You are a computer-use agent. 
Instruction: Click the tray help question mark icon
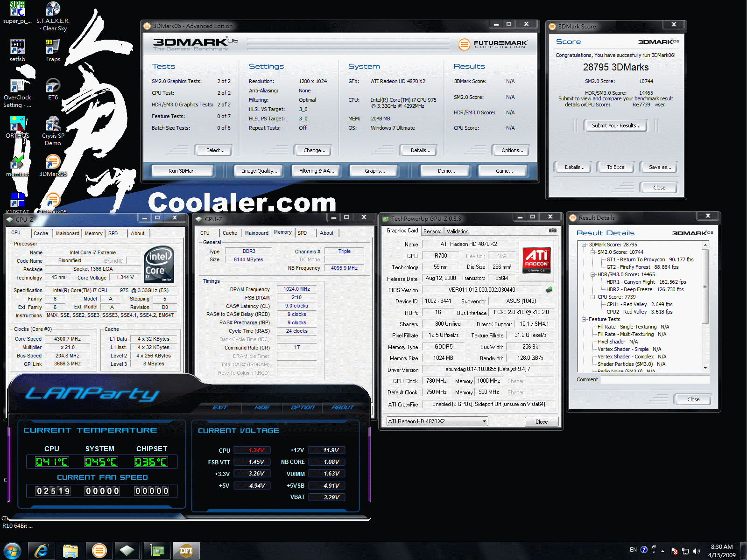click(x=644, y=550)
